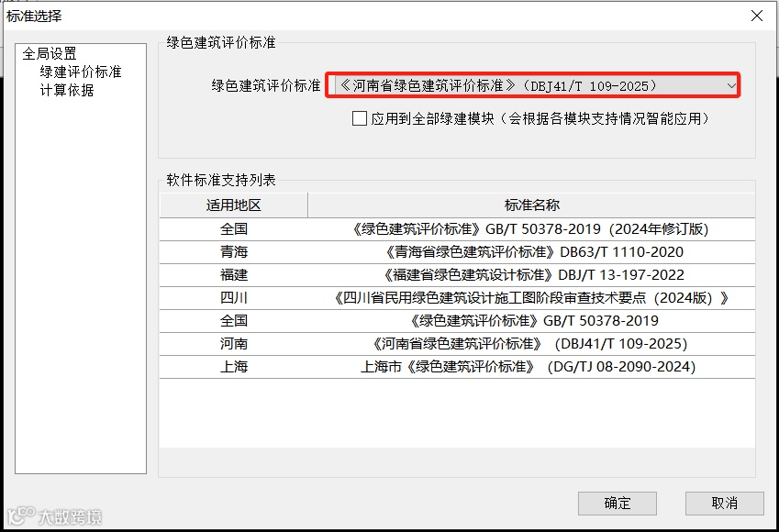Click the 确定 button
The height and width of the screenshot is (532, 779).
617,503
